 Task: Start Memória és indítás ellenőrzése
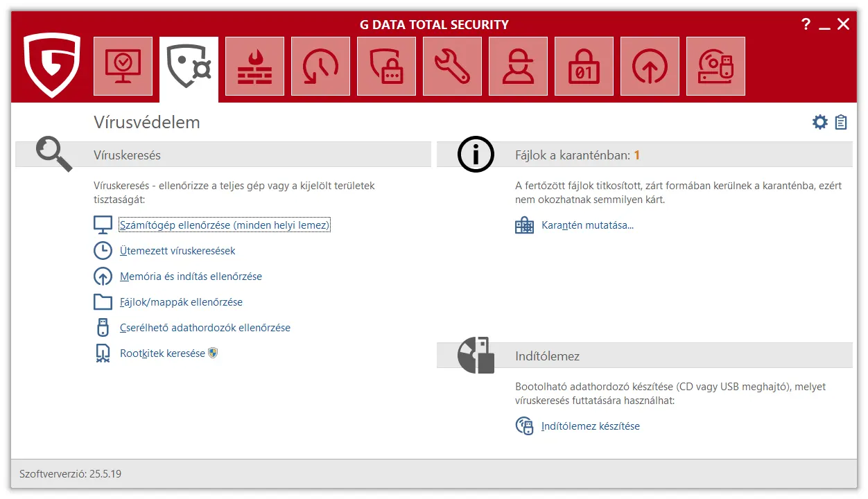pyautogui.click(x=191, y=277)
